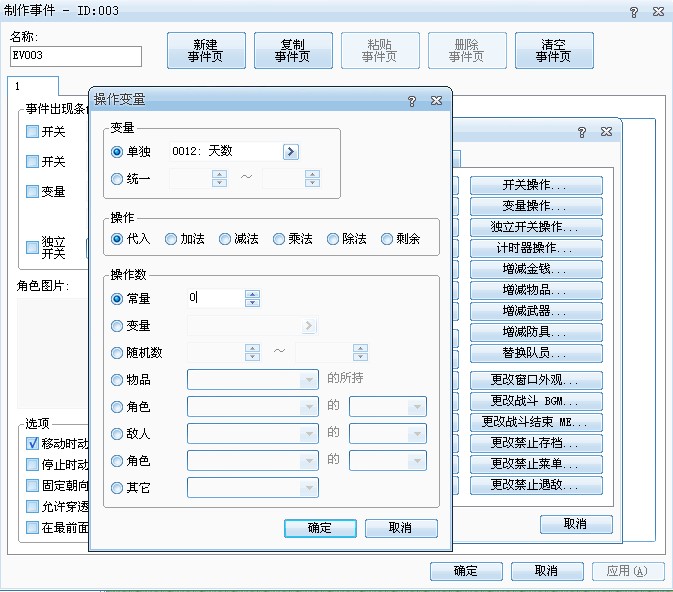Click help icon in 制作事件 window title

(x=634, y=12)
